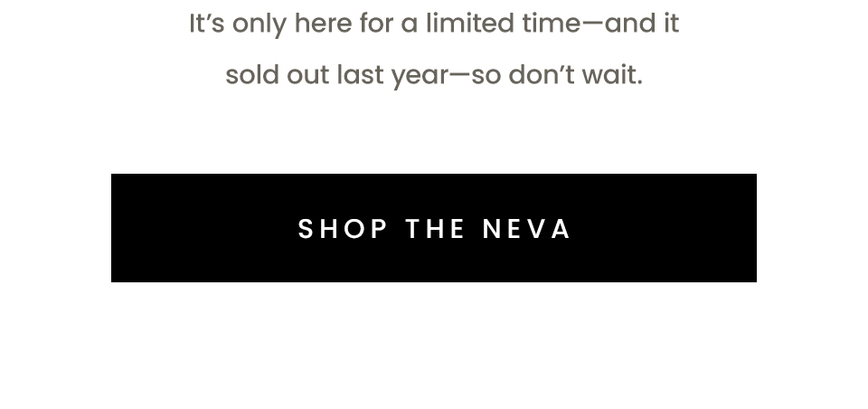868x409 pixels.
Task: Click the "sold out last year" text line
Action: [434, 75]
